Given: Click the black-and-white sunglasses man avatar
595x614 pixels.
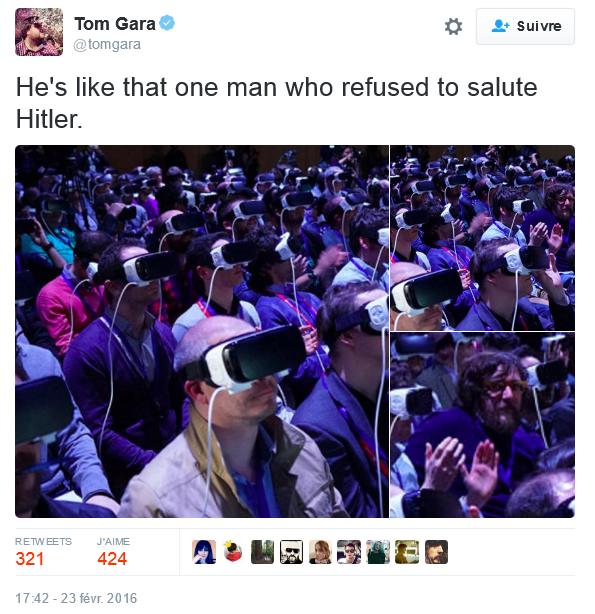Looking at the screenshot, I should (x=291, y=552).
